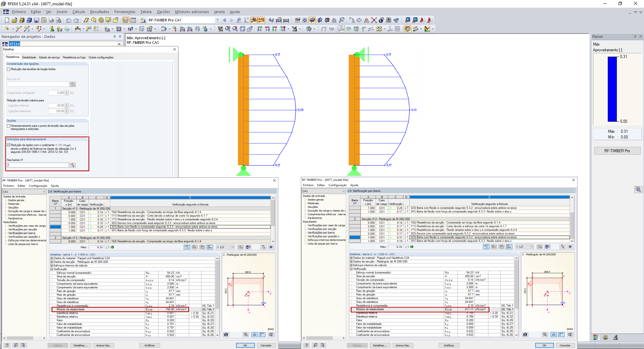The height and width of the screenshot is (349, 644).
Task: Open Detalhes... in the left RF-TIMBER window
Action: (x=80, y=345)
